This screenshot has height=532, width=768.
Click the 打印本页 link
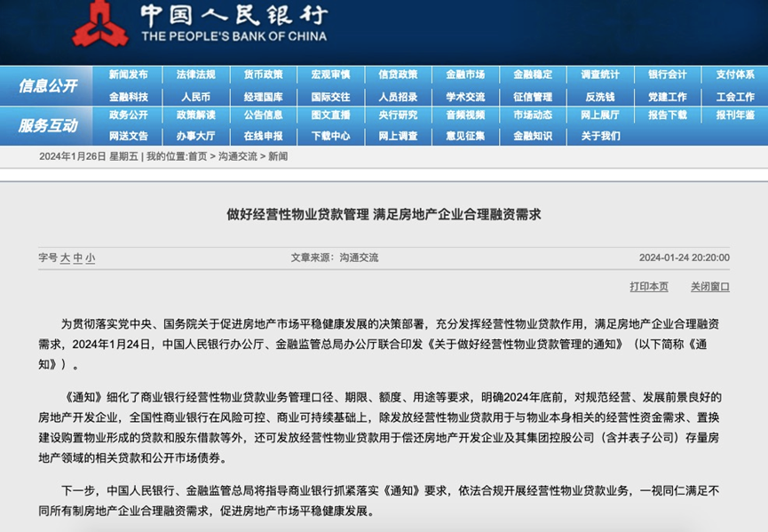649,287
